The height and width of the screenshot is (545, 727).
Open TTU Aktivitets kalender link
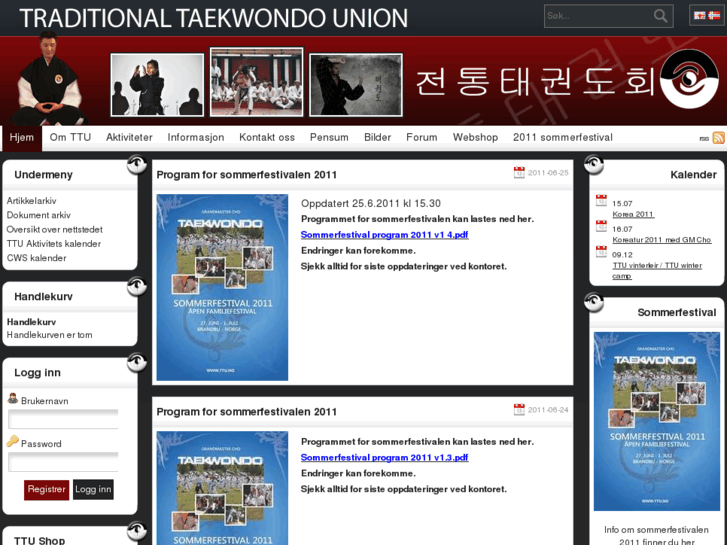54,244
